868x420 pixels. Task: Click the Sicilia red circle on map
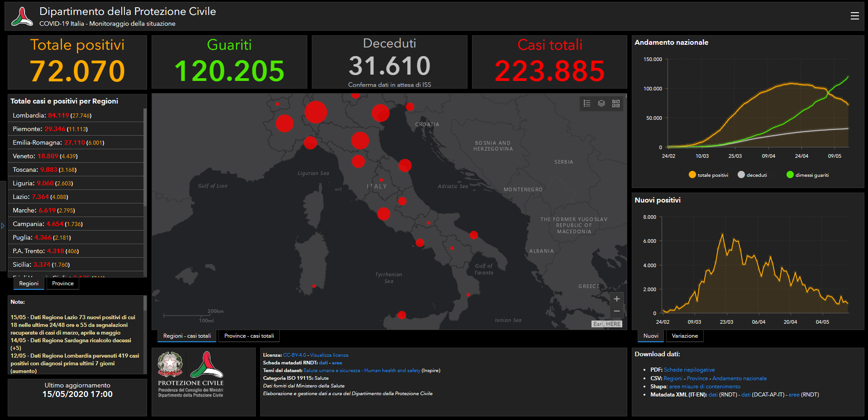tap(401, 315)
